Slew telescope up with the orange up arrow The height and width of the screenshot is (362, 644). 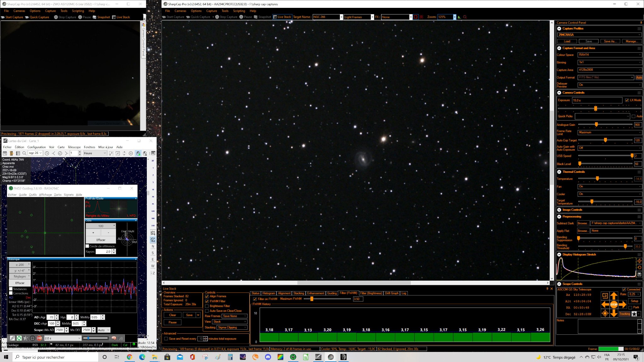[613, 296]
